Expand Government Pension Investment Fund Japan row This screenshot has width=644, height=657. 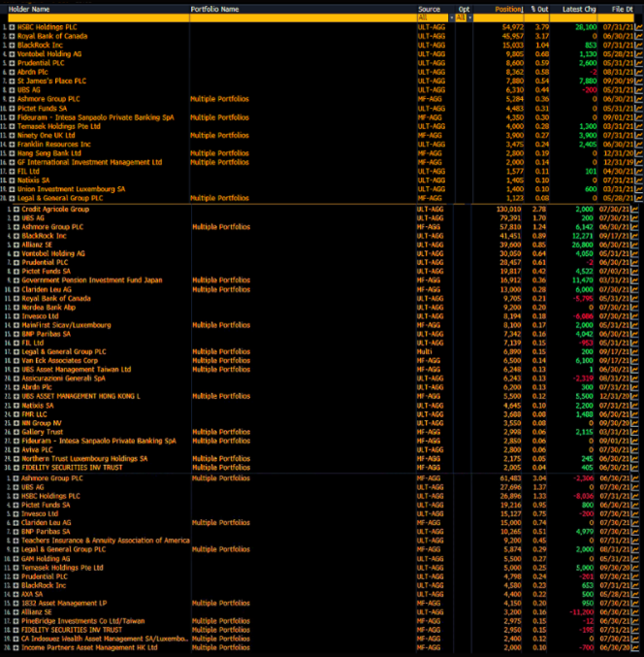point(16,280)
